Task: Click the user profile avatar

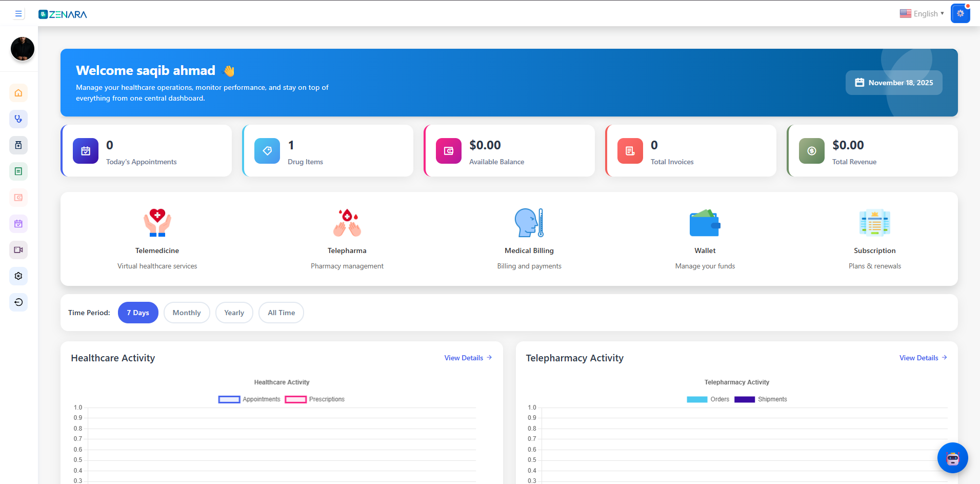Action: [x=23, y=49]
